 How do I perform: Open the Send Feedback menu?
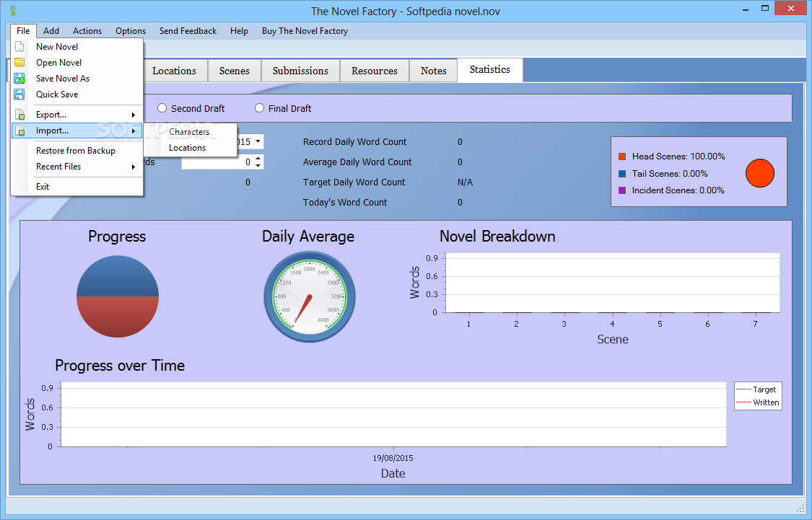[188, 31]
